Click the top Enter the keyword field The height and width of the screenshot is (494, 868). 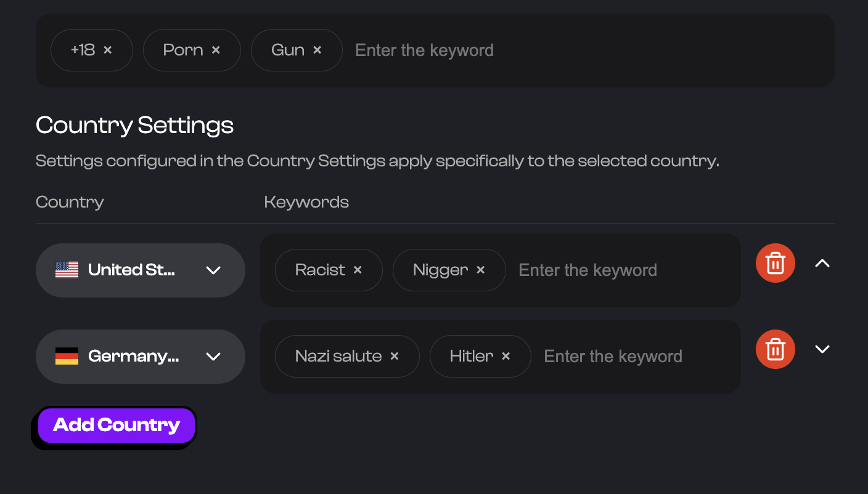point(424,50)
